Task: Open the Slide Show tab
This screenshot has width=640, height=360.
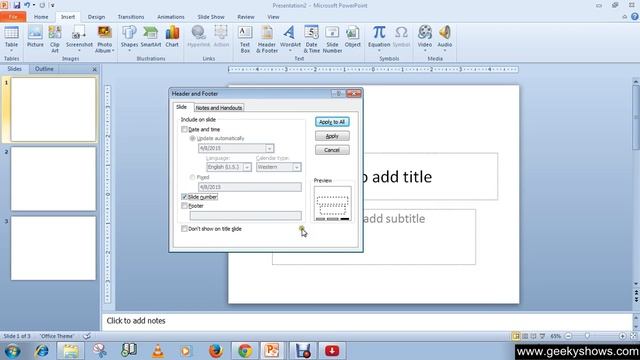Action: click(211, 17)
